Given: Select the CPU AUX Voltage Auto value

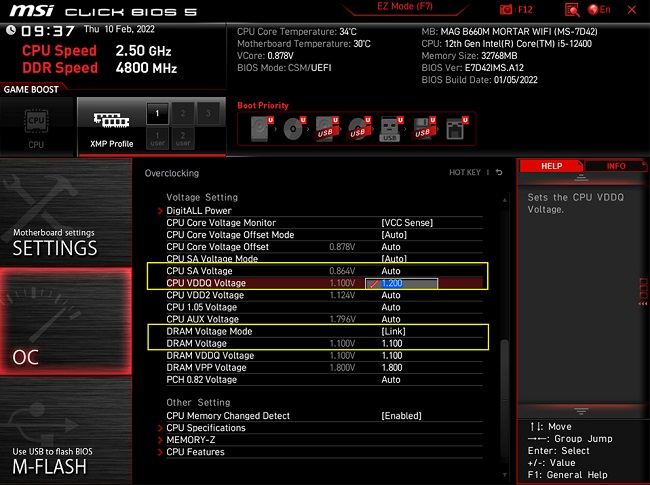Looking at the screenshot, I should 391,319.
